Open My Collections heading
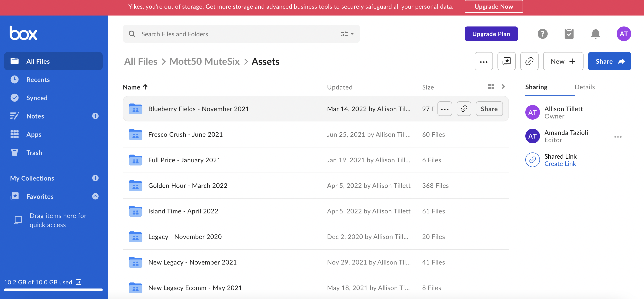Screen dimensions: 644x299 pos(32,178)
